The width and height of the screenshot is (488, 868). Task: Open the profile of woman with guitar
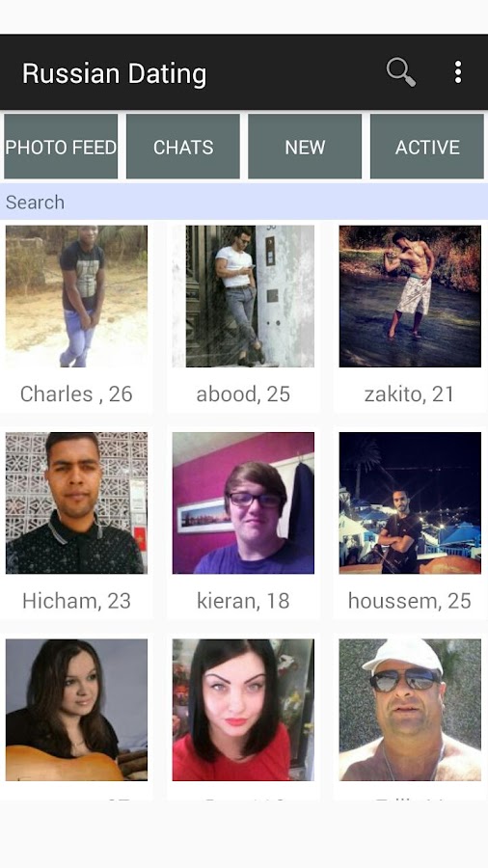(x=76, y=710)
